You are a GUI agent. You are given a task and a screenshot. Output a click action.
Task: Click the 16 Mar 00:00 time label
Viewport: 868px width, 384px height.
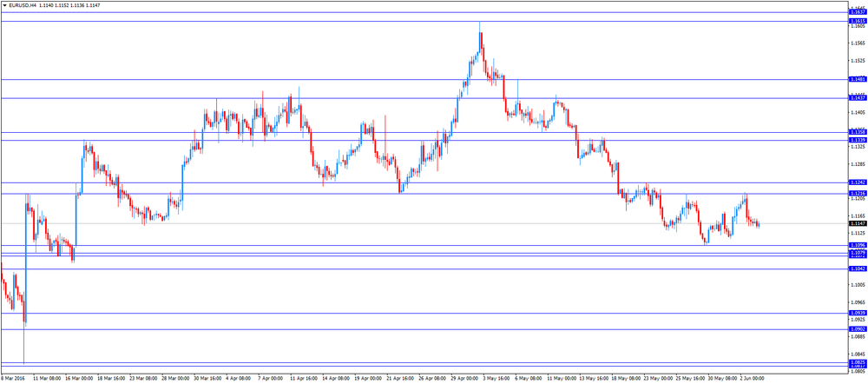(79, 379)
